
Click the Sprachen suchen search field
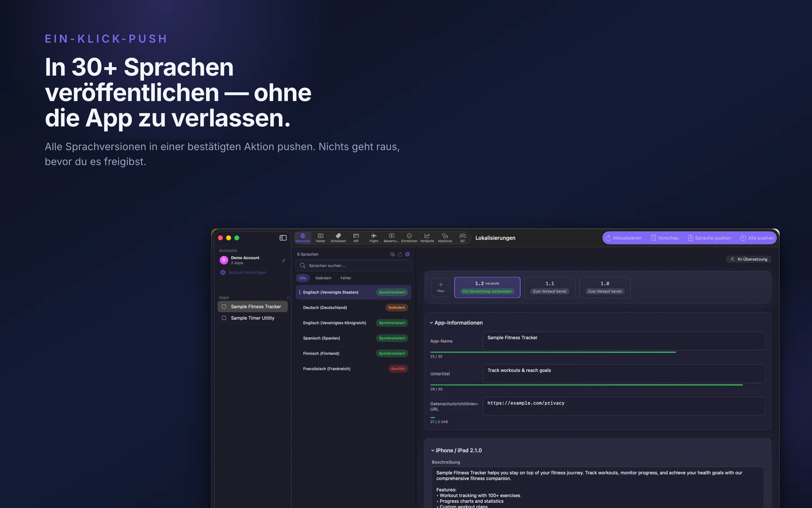(354, 266)
